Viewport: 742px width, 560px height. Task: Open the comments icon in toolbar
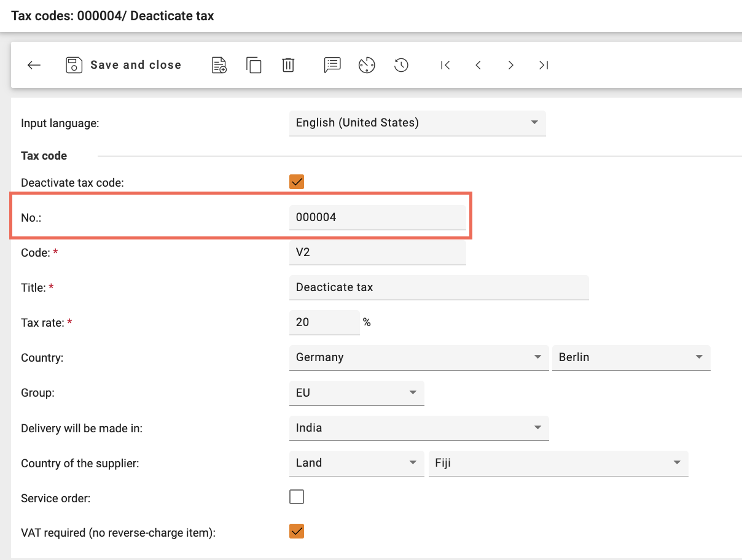tap(332, 65)
